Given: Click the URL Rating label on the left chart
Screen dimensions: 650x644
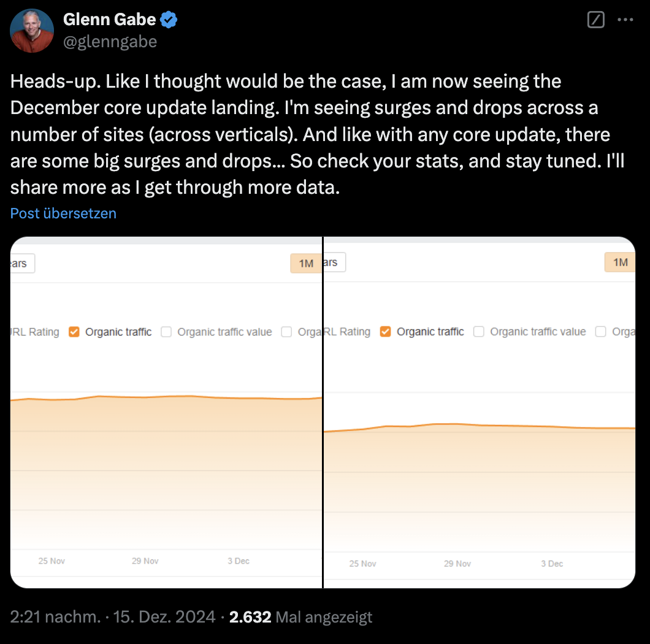Looking at the screenshot, I should [x=32, y=331].
